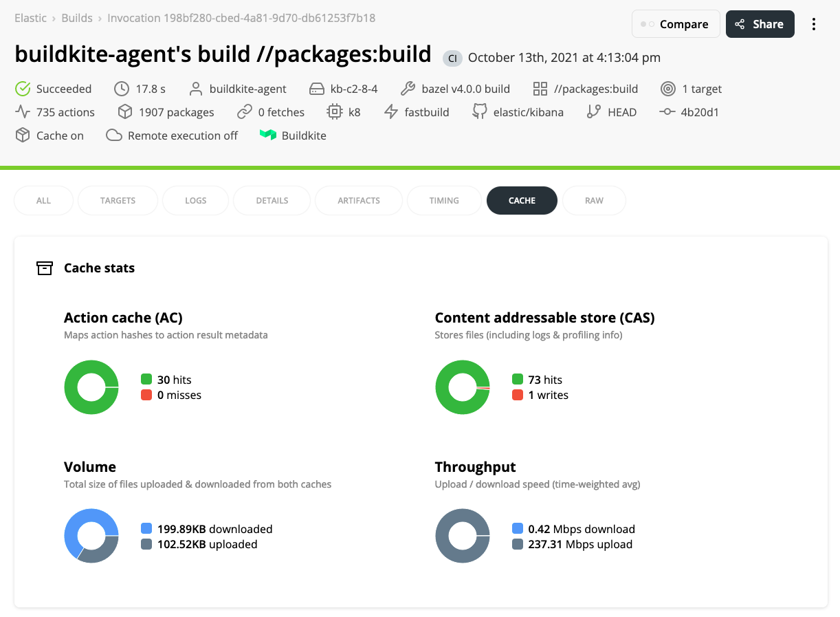Click the CPU chip icon beside k8
840x617 pixels.
pyautogui.click(x=334, y=112)
